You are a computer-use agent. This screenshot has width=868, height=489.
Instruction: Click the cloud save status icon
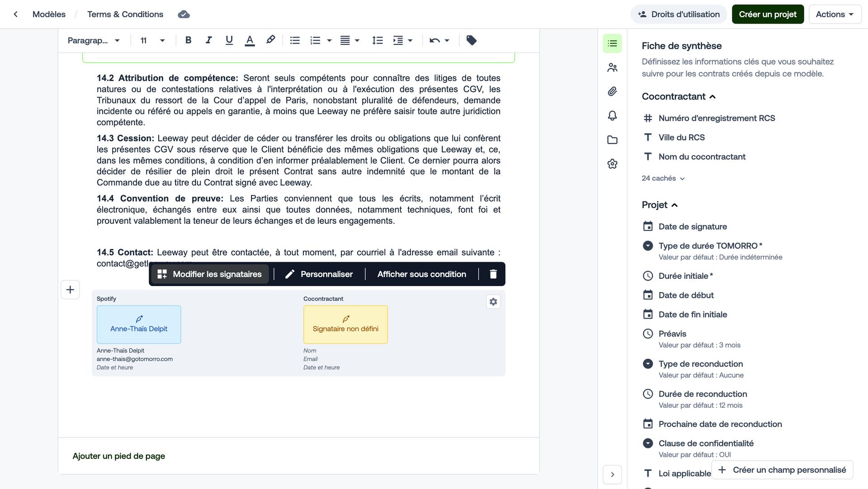[x=184, y=14]
